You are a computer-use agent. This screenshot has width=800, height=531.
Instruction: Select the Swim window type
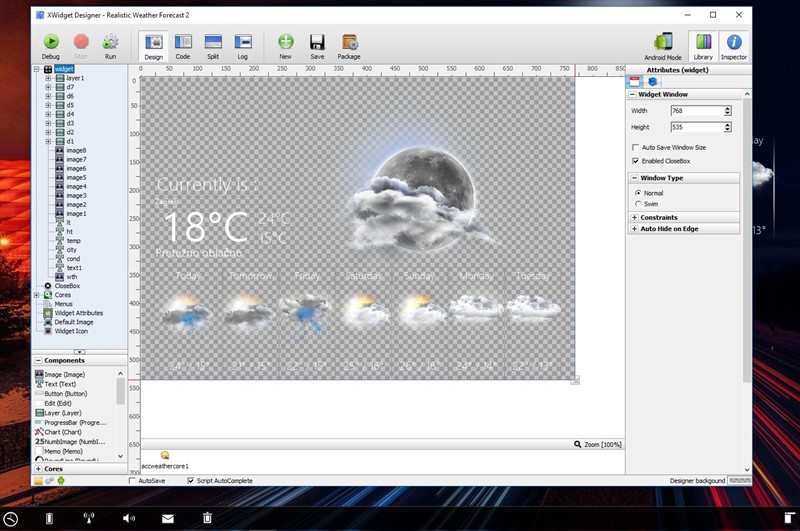coord(638,203)
